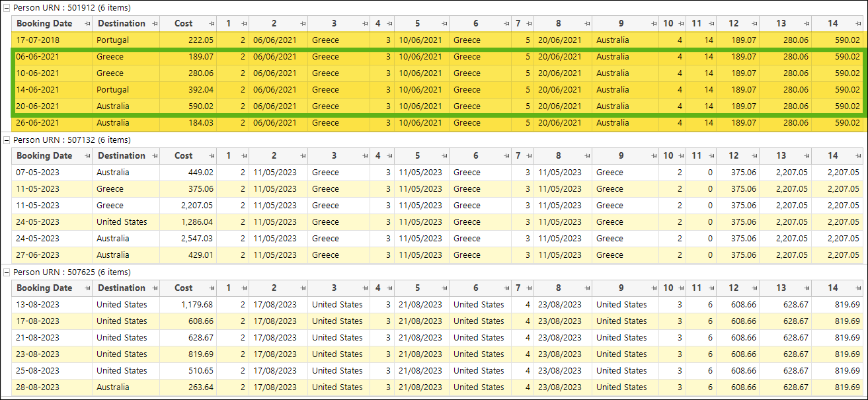Pin column 5 in group 501912
The image size is (868, 400).
pyautogui.click(x=444, y=24)
